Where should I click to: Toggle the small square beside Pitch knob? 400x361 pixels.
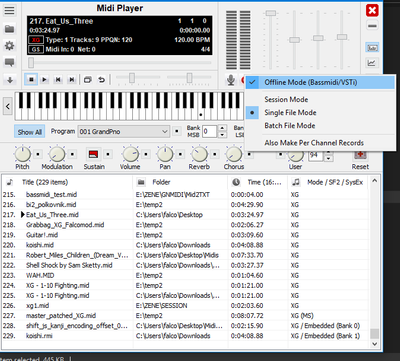click(x=38, y=154)
